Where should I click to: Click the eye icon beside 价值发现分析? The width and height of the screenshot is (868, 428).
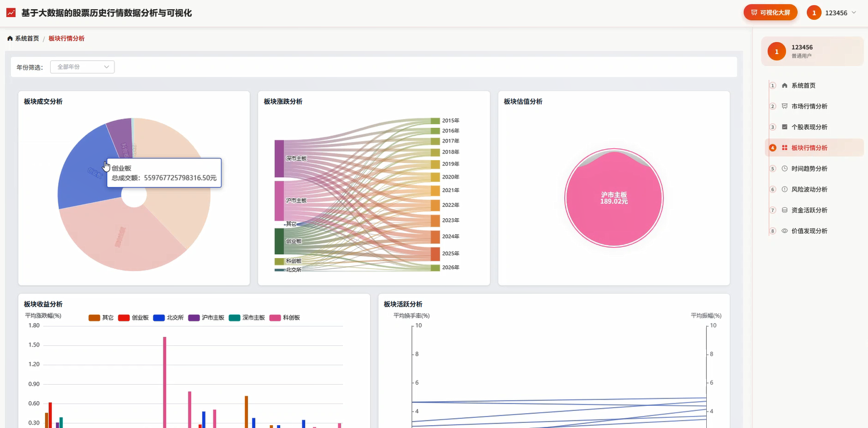coord(785,231)
